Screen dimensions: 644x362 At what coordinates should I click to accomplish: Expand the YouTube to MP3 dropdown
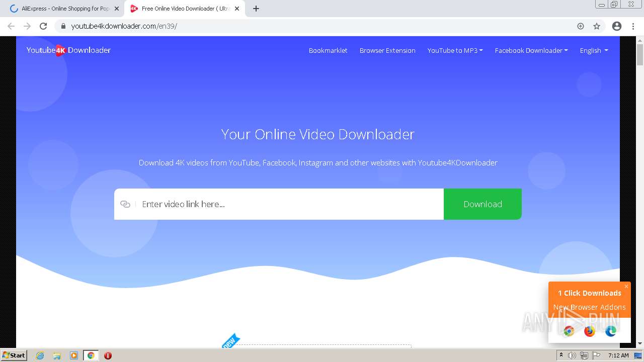click(x=455, y=50)
